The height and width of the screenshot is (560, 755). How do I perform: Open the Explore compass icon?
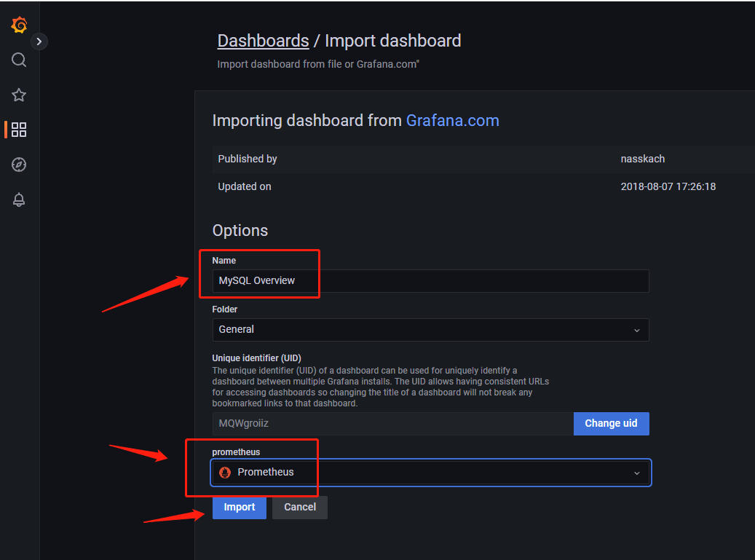click(19, 165)
